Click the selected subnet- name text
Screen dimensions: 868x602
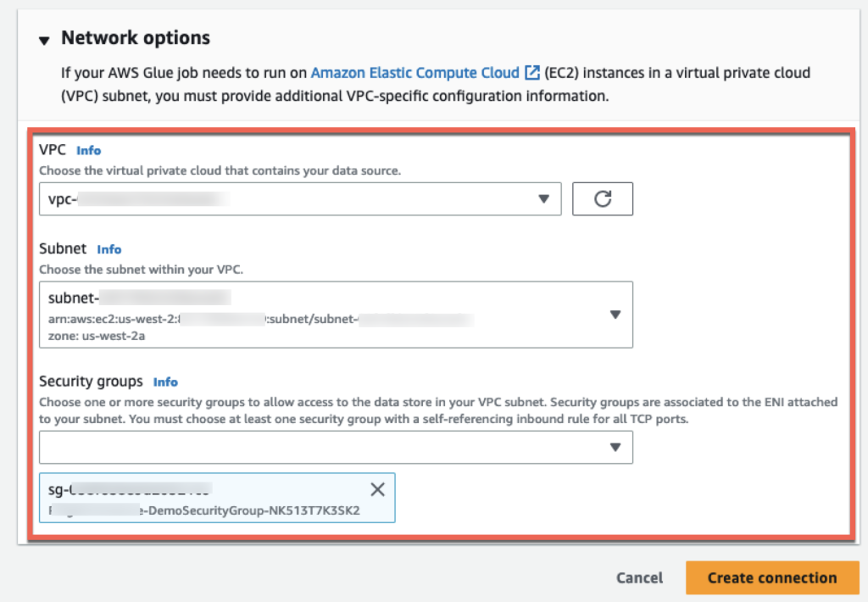tap(140, 298)
